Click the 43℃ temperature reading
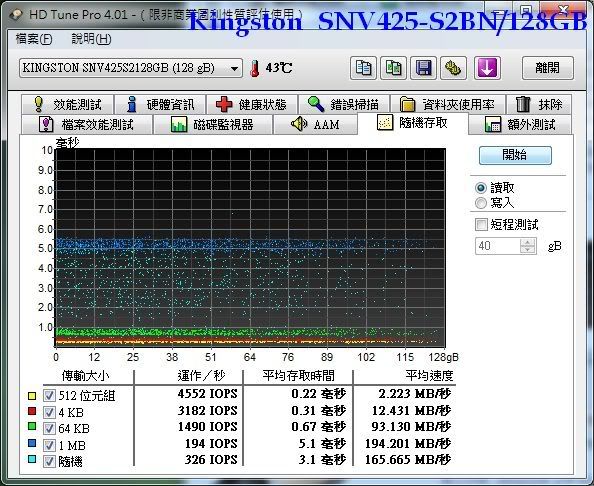594x486 pixels. tap(279, 68)
